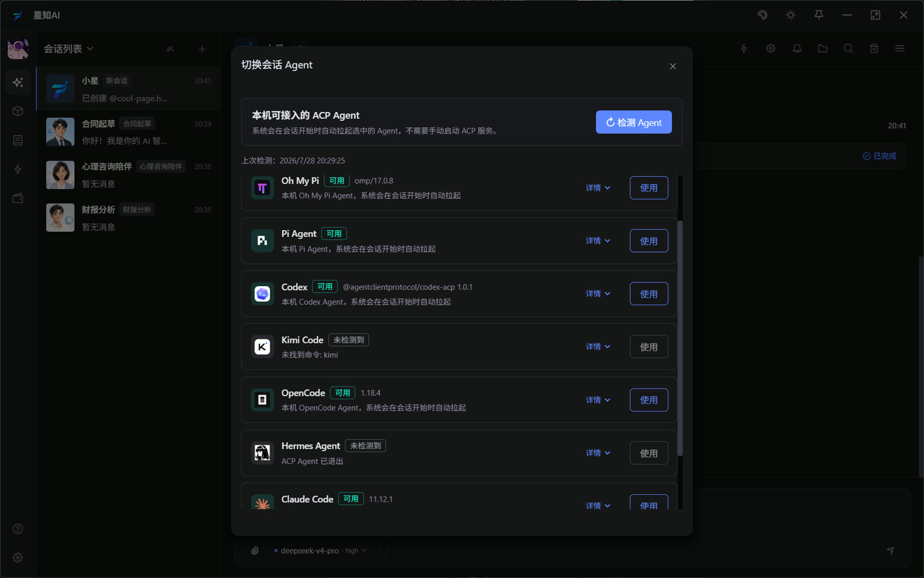The image size is (924, 578).
Task: Expand 详情 for Hermes Agent
Action: (598, 453)
